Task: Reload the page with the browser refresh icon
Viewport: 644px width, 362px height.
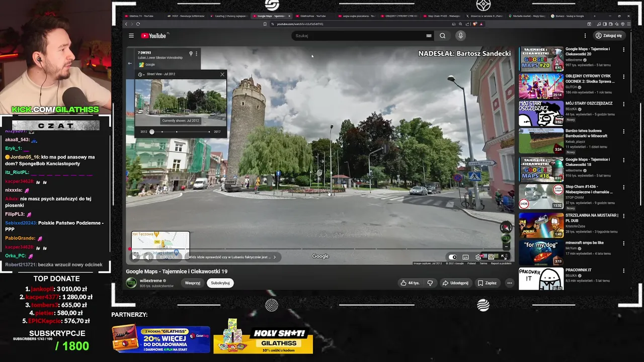Action: [138, 24]
